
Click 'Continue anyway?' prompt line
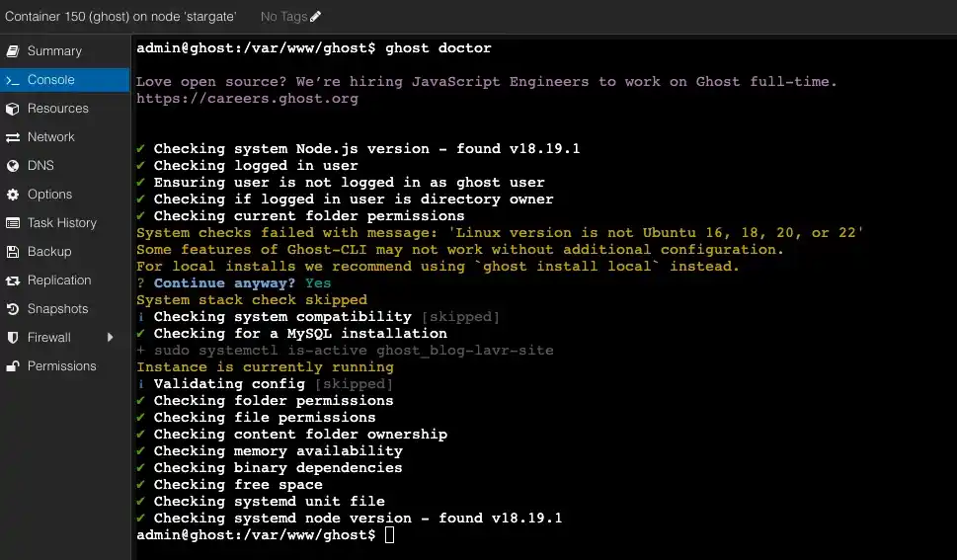click(x=234, y=283)
